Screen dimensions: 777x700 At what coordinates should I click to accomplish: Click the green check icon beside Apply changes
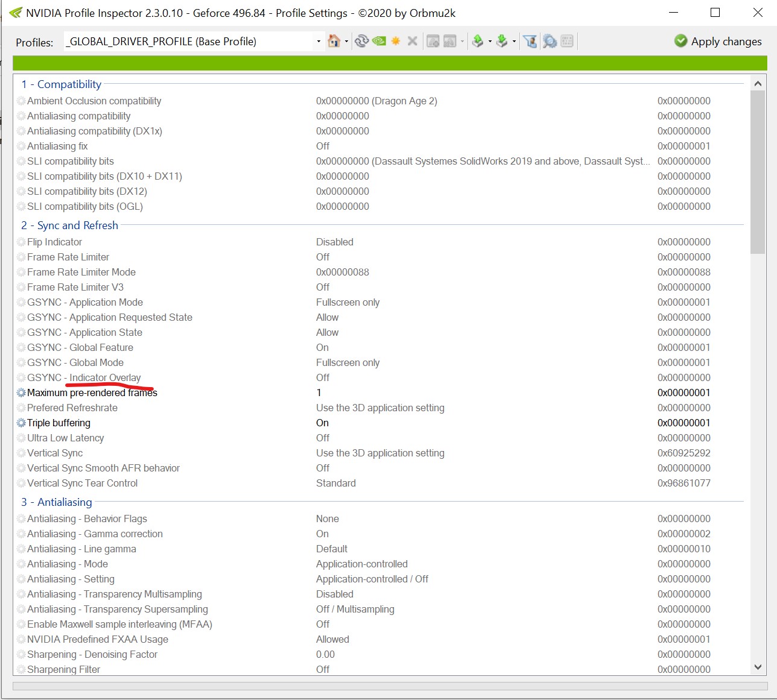coord(681,41)
